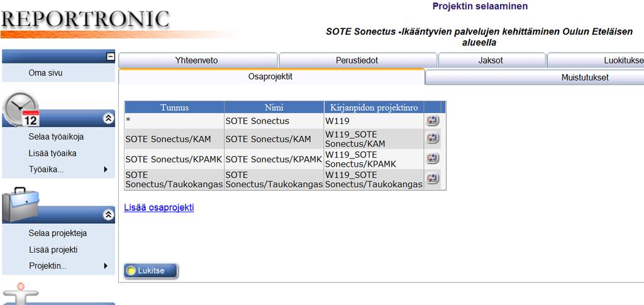
Task: Go to Oma sivu
Action: (45, 73)
